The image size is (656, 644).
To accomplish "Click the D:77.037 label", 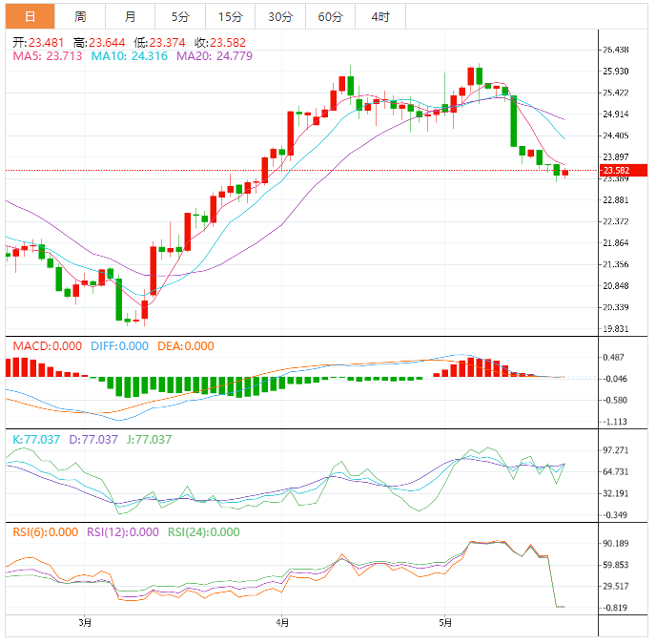I will tap(93, 440).
